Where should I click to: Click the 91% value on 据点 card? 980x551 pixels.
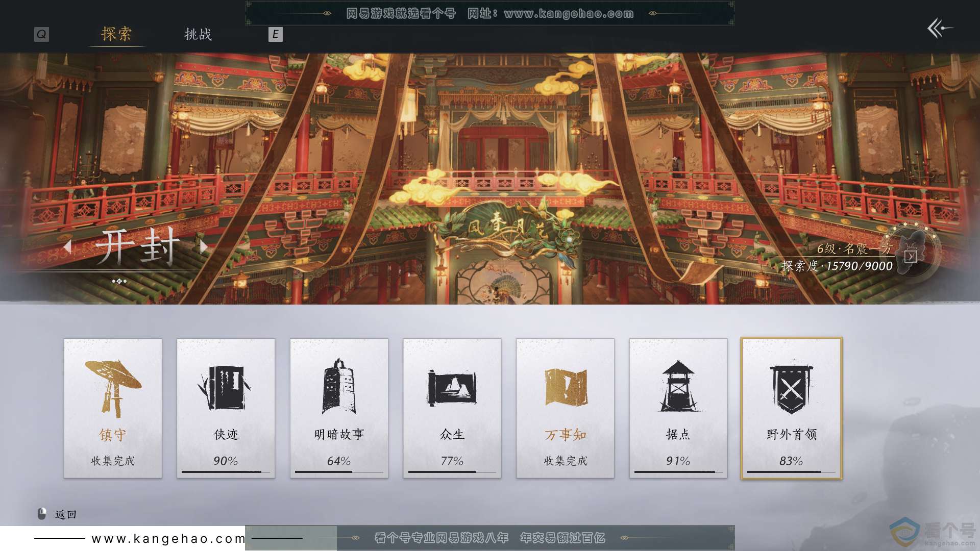tap(678, 461)
